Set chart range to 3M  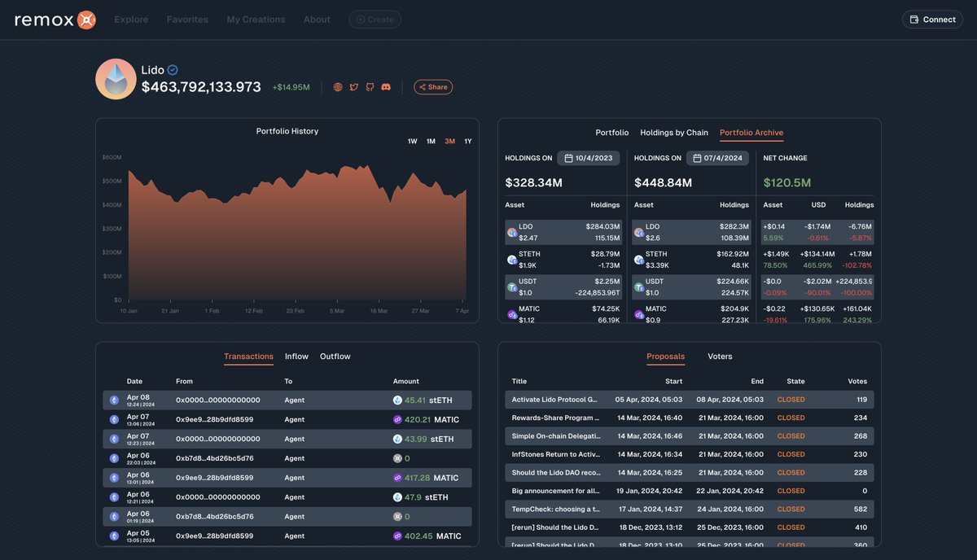449,142
